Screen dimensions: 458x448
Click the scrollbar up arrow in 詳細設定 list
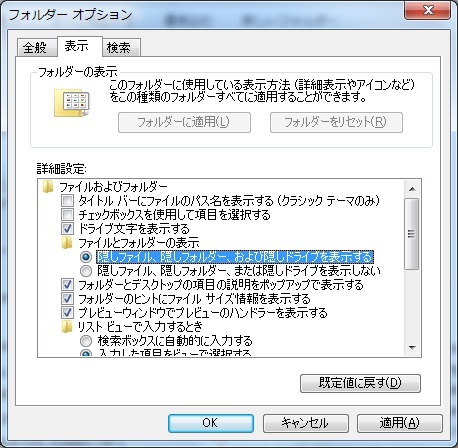pyautogui.click(x=412, y=189)
